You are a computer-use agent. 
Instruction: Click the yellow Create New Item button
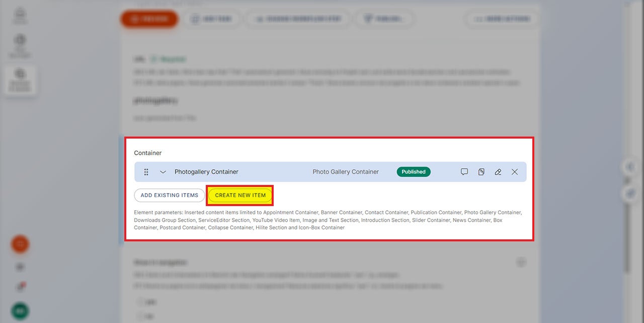(240, 196)
